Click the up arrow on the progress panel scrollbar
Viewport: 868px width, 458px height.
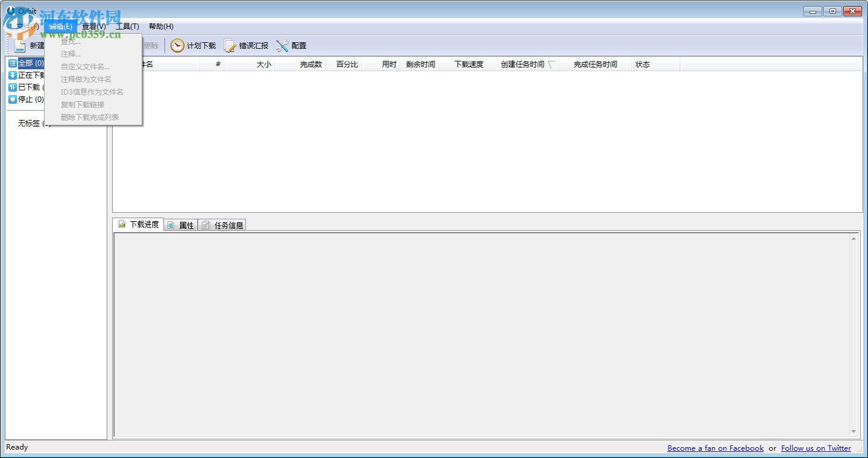pyautogui.click(x=854, y=237)
